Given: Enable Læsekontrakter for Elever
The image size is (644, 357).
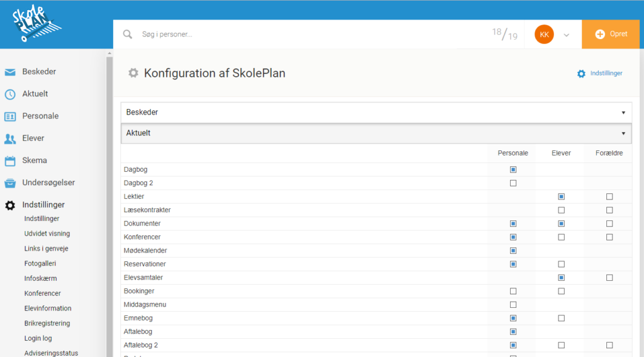Looking at the screenshot, I should (561, 210).
